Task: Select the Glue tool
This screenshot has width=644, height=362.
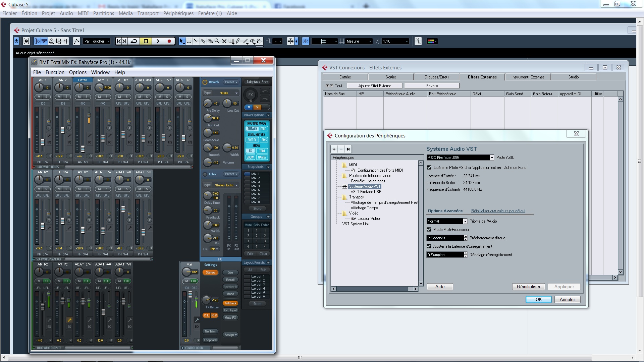Action: [x=203, y=41]
